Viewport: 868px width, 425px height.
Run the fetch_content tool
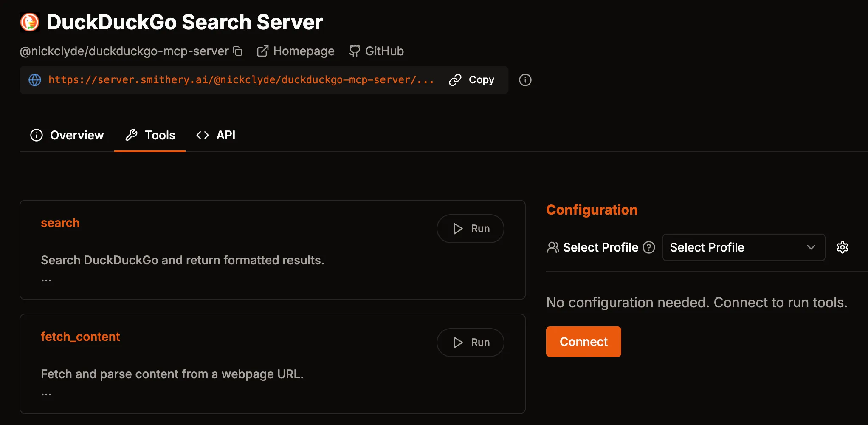tap(471, 343)
